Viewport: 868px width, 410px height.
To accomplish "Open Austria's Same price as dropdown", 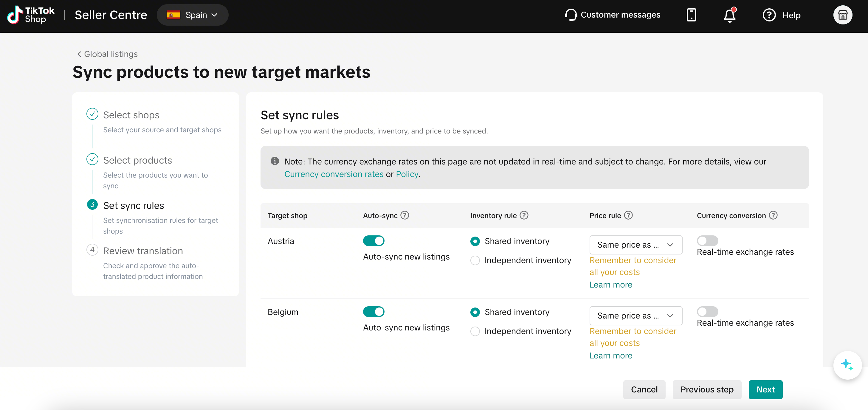I will click(635, 245).
